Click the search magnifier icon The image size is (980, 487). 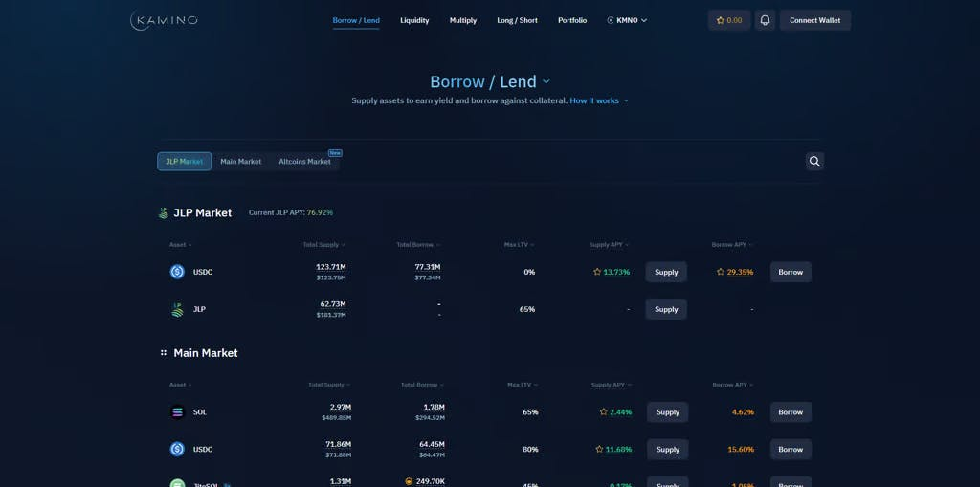[x=814, y=161]
